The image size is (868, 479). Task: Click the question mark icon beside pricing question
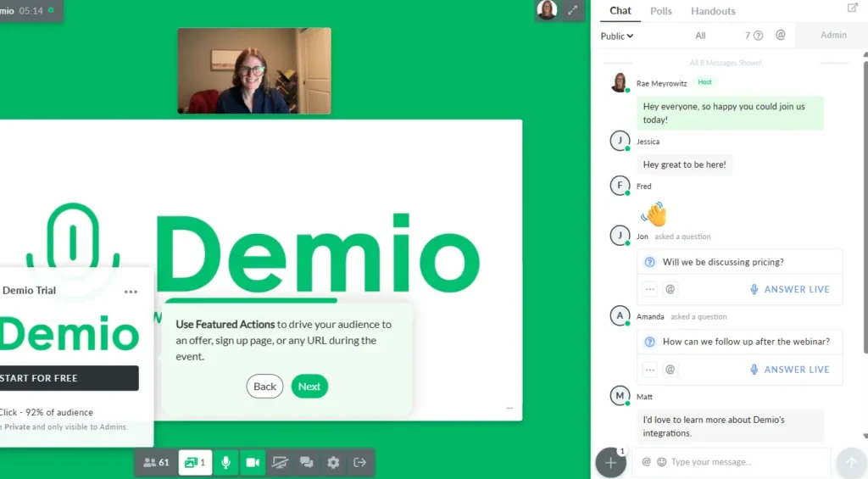click(x=650, y=262)
